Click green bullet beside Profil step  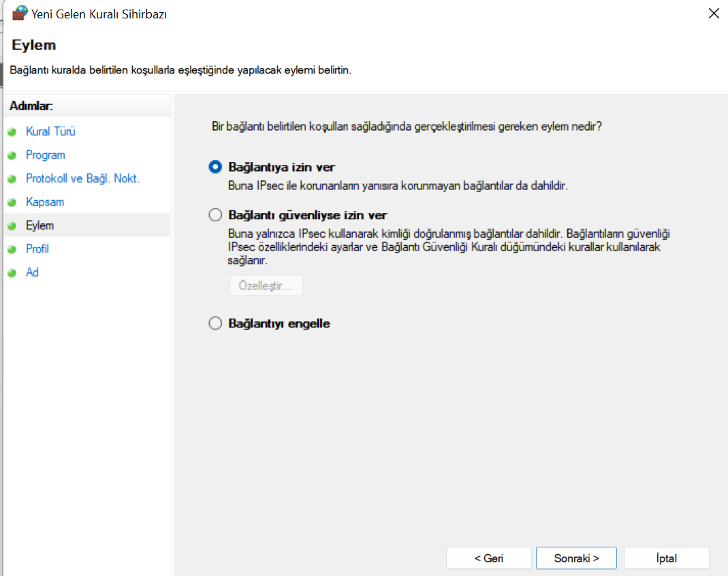pos(12,250)
